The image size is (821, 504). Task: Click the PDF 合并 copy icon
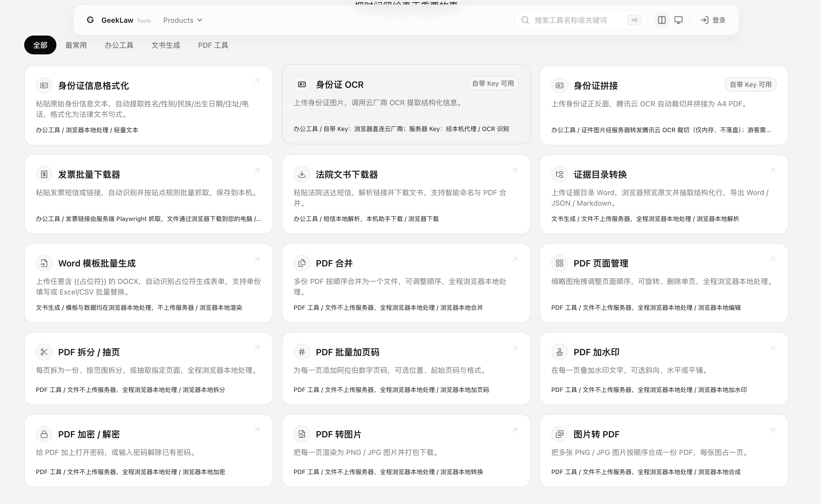tap(302, 263)
